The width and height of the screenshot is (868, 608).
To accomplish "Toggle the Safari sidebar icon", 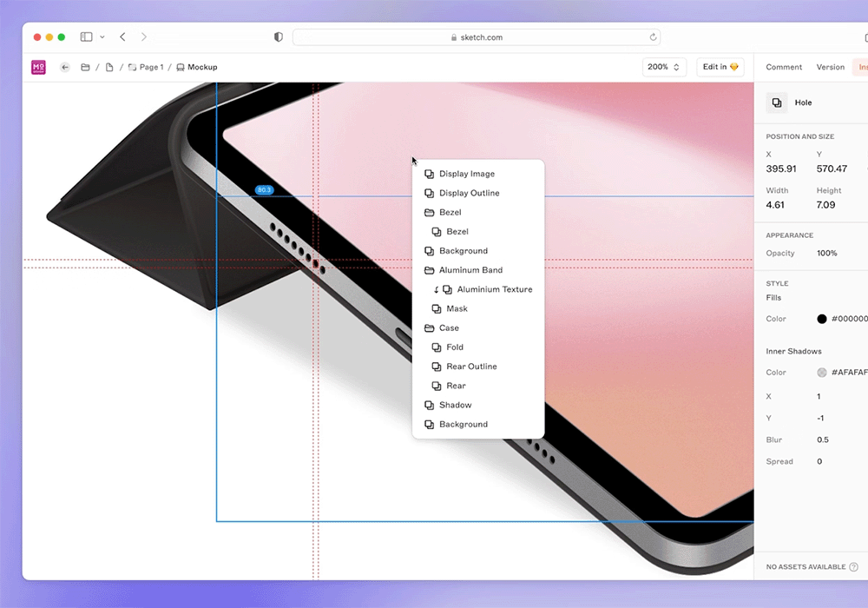I will point(86,37).
